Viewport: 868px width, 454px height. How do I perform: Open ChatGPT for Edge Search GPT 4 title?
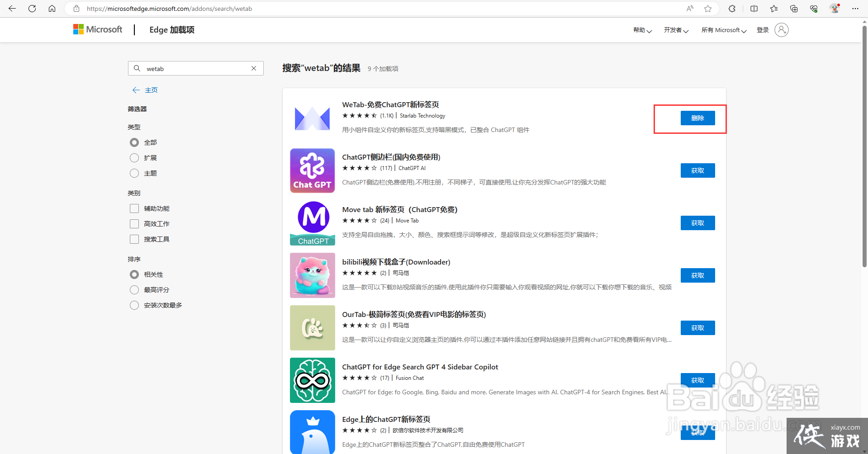click(x=420, y=367)
